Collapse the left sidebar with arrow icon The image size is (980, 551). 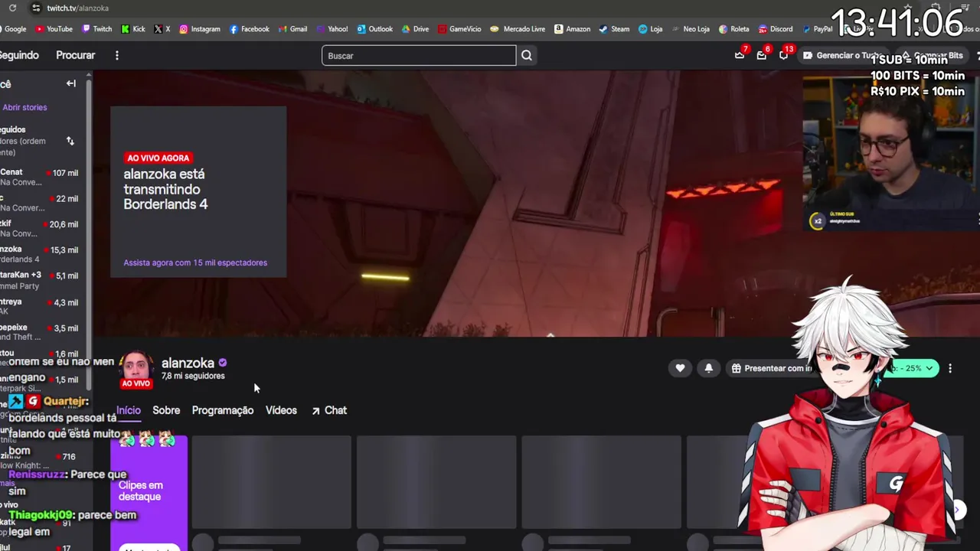tap(70, 83)
